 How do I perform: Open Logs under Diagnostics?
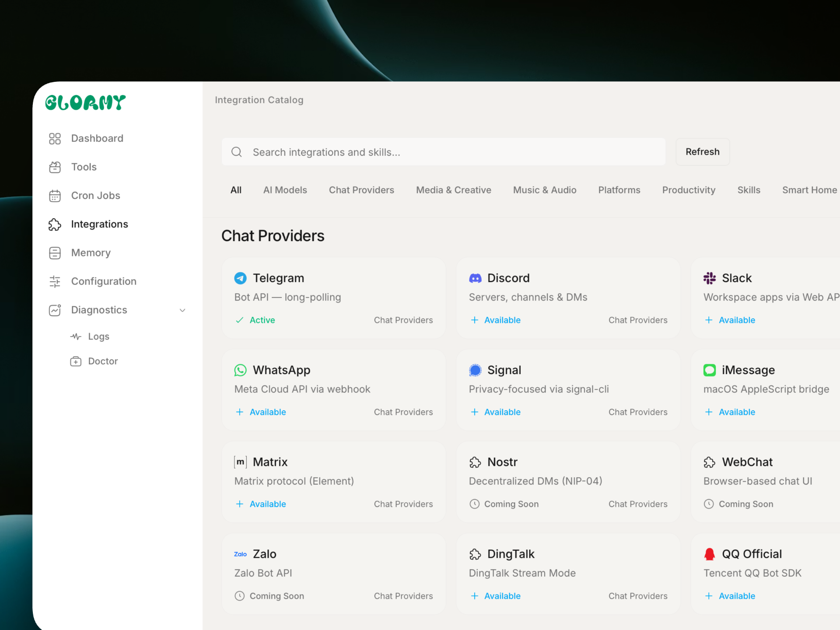[98, 336]
